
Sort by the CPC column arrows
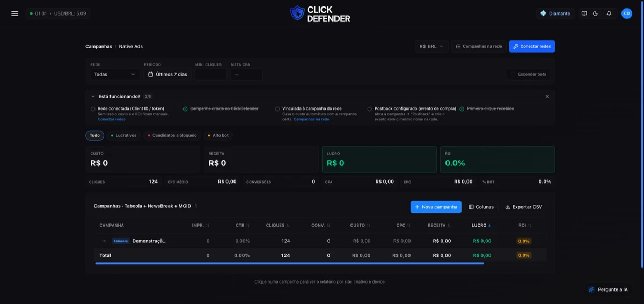(409, 226)
